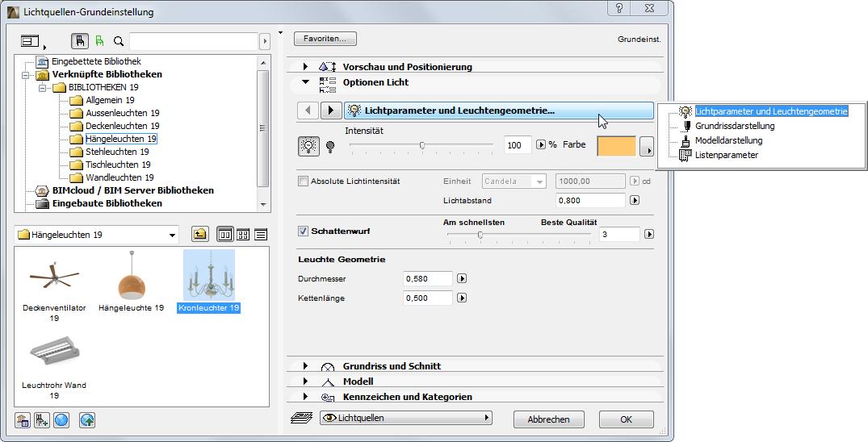This screenshot has width=868, height=442.
Task: Click the load other object icon with plus
Action: coord(42,420)
